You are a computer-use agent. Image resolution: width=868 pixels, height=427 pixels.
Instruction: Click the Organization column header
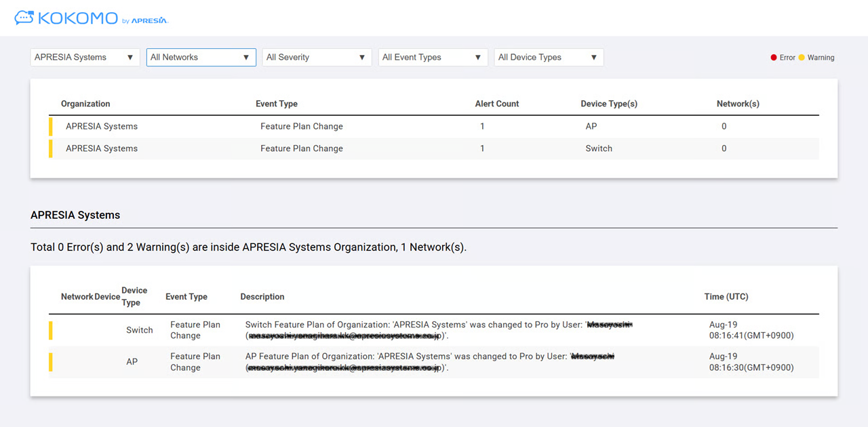click(85, 104)
